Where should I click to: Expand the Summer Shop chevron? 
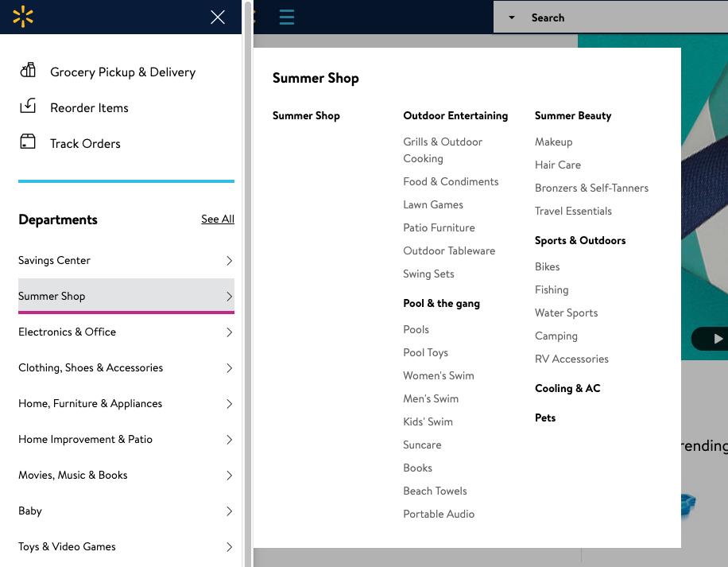click(x=229, y=297)
